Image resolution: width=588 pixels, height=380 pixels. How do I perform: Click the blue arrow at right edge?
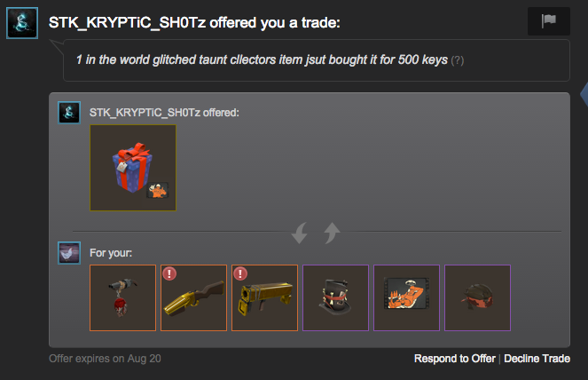(584, 94)
